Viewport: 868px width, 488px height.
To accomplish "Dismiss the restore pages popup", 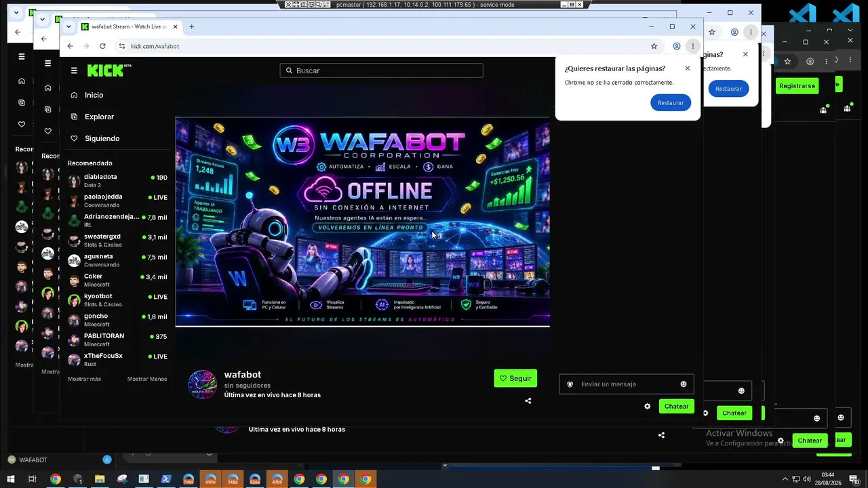I will (x=688, y=68).
